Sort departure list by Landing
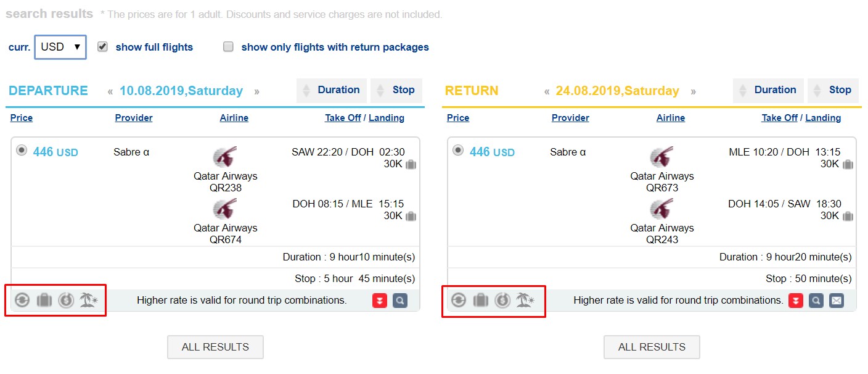 point(387,118)
